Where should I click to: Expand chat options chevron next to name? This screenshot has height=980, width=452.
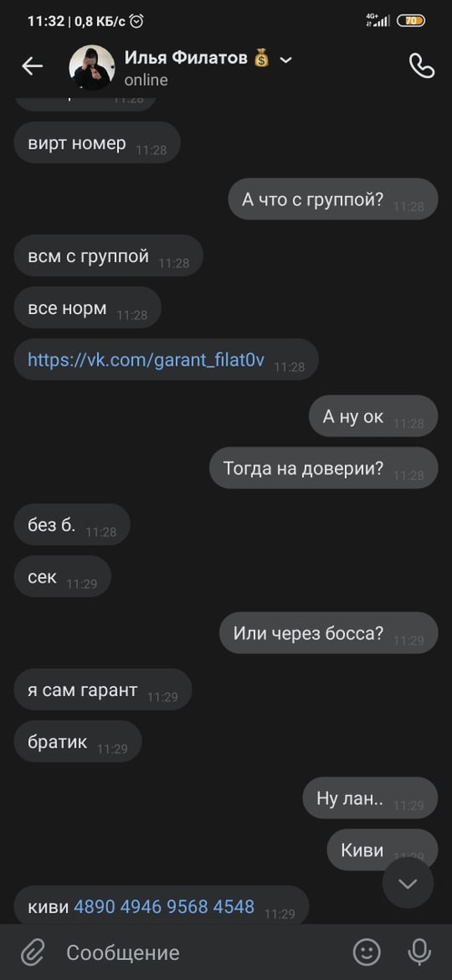click(x=286, y=60)
